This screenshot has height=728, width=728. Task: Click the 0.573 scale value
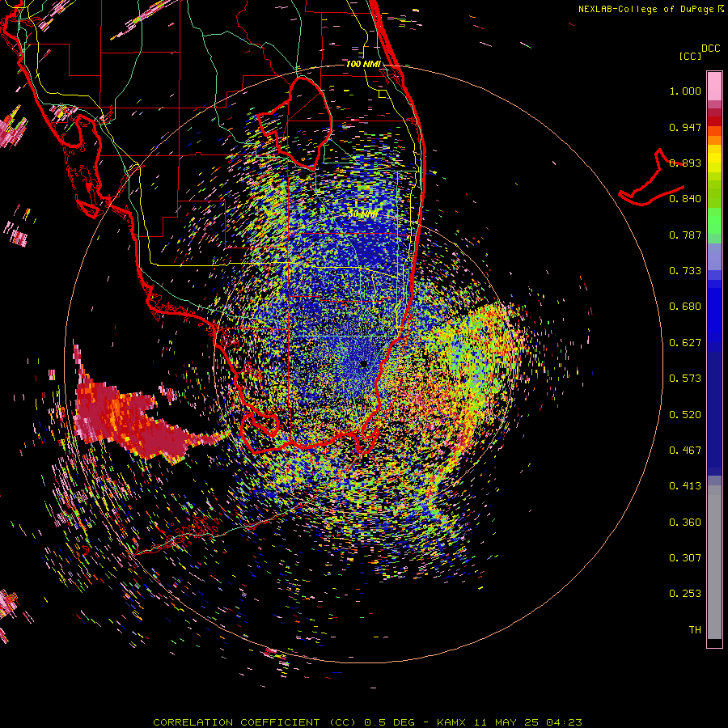click(685, 379)
